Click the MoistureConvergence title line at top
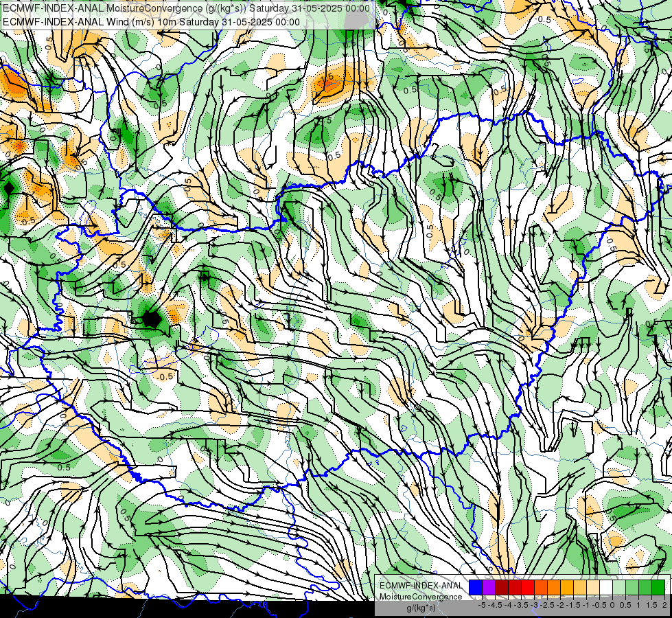 [186, 8]
